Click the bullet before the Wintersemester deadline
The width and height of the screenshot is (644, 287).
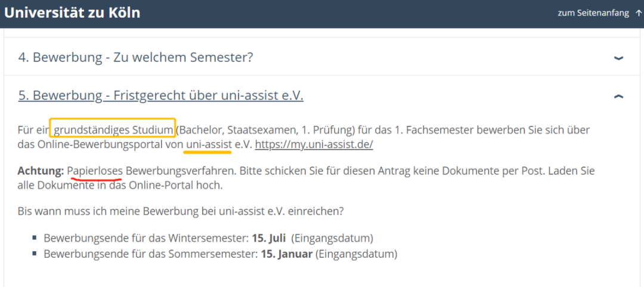click(35, 239)
